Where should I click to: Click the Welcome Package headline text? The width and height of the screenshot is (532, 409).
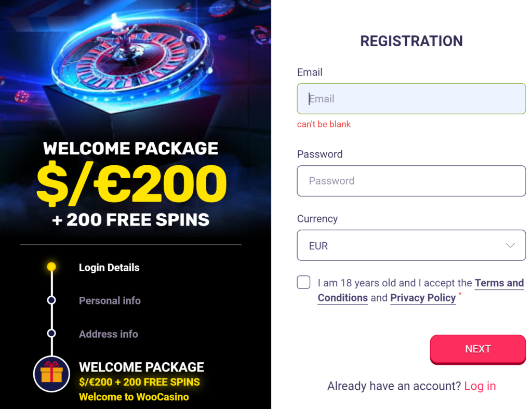(x=130, y=148)
